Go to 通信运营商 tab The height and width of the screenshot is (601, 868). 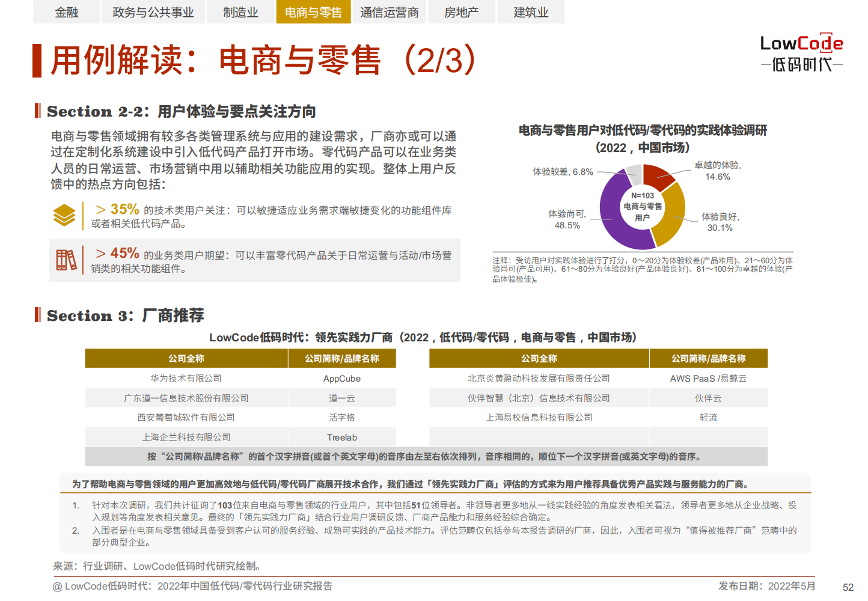click(x=389, y=12)
